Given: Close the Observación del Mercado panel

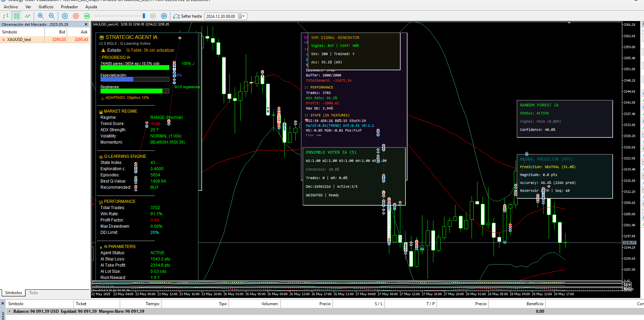Looking at the screenshot, I should pyautogui.click(x=86, y=24).
